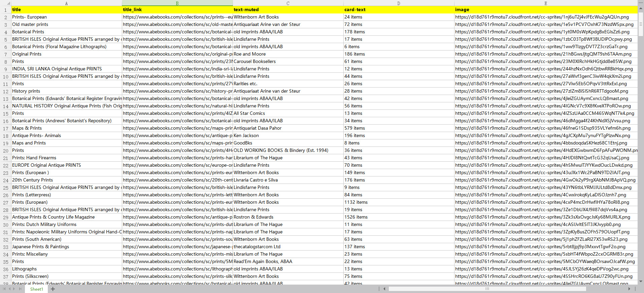Select cell 'Rarities etc.'
The width and height of the screenshot is (644, 293).
click(288, 84)
